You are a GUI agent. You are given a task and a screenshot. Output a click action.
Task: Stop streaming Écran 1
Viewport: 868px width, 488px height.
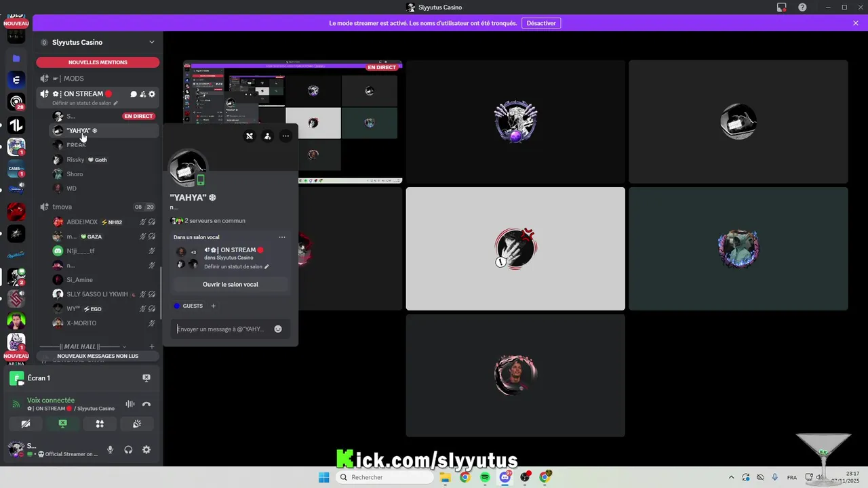(x=146, y=378)
